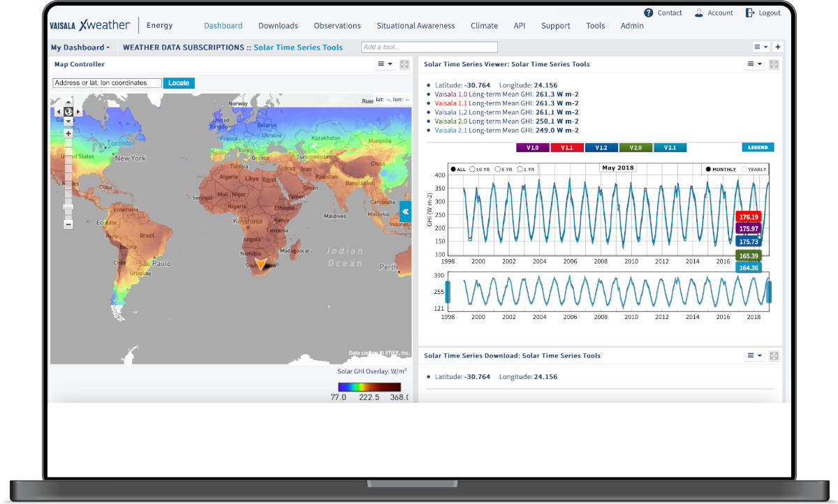Open the My Dashboard dropdown

click(x=80, y=47)
